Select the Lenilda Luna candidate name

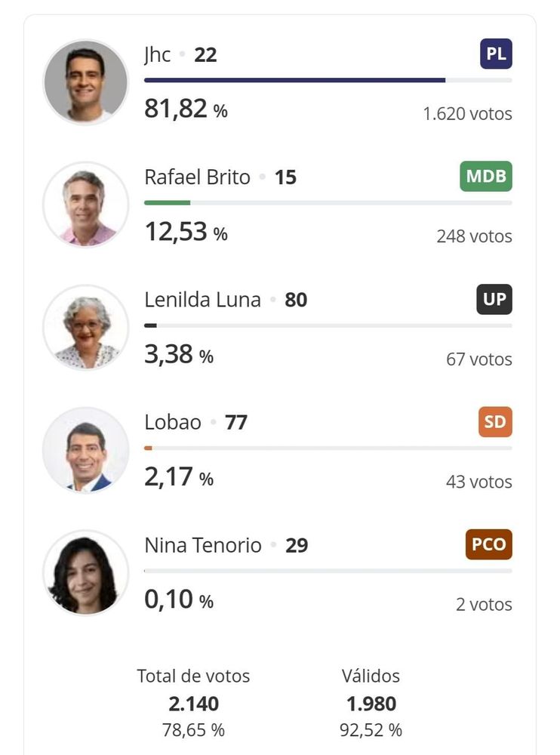click(202, 300)
